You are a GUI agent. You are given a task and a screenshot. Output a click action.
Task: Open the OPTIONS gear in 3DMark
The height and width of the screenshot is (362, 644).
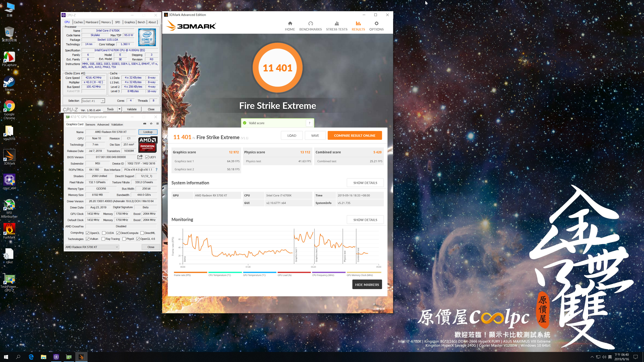[x=376, y=26]
